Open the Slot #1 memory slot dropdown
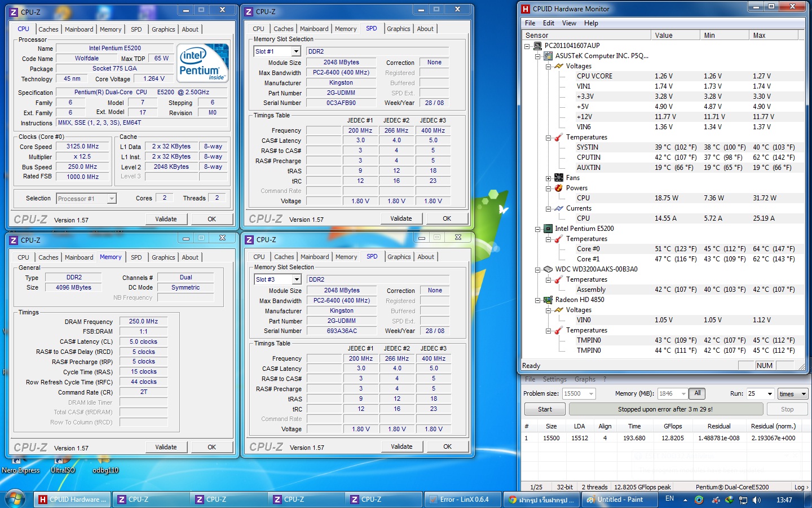 click(295, 51)
